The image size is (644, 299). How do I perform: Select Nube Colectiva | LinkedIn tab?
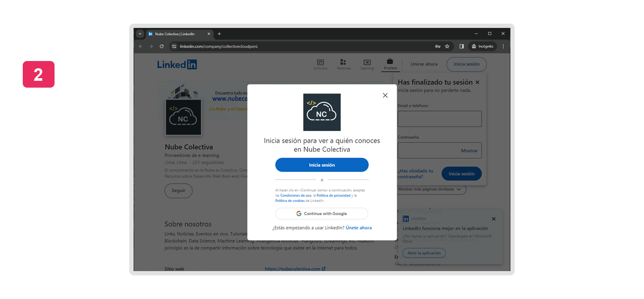(x=179, y=34)
